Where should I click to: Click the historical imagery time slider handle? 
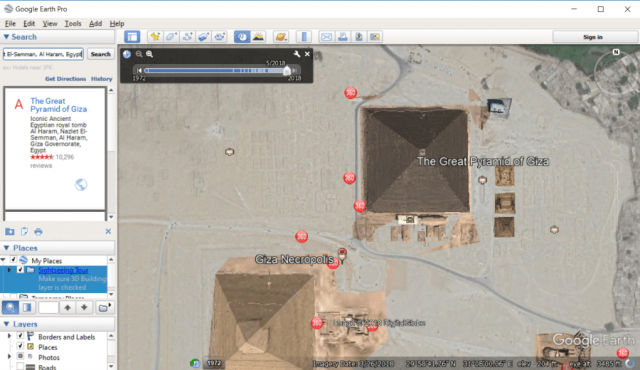[287, 71]
